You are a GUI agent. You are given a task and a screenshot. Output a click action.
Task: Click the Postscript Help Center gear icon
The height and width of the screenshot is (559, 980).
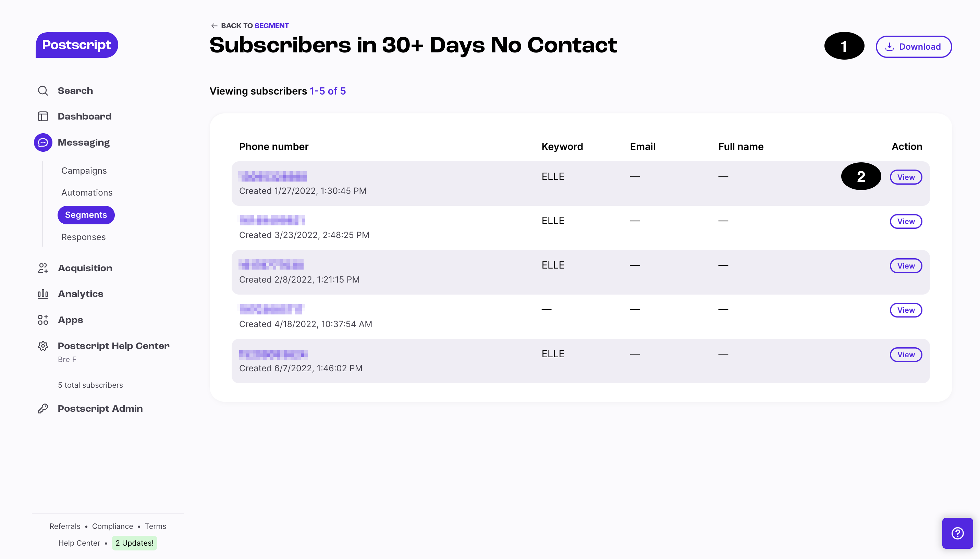[43, 346]
